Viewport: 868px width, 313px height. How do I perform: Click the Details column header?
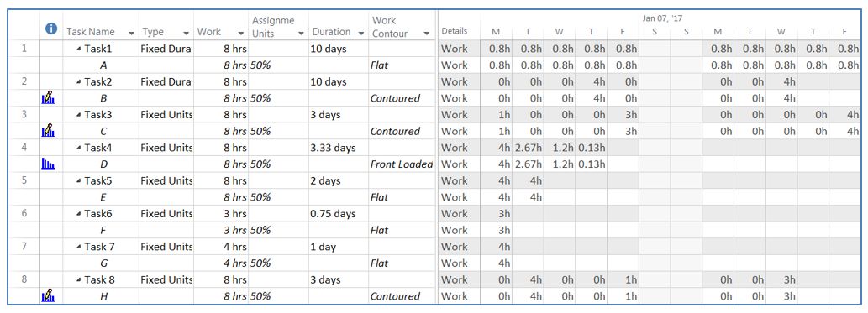click(455, 31)
